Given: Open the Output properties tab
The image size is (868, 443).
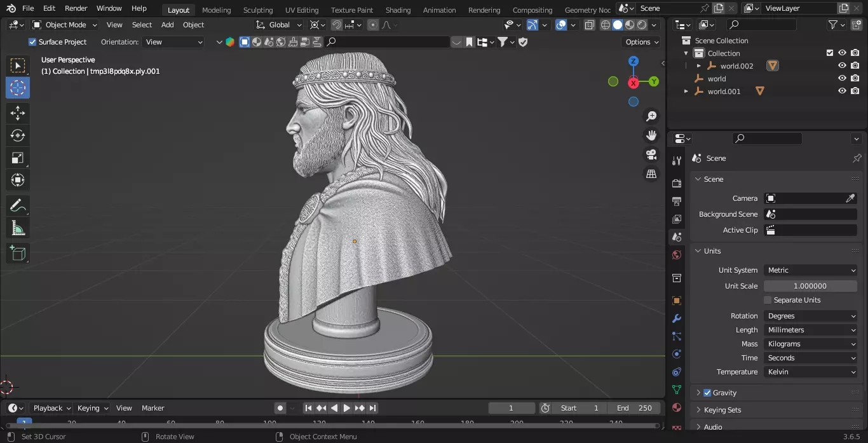Looking at the screenshot, I should click(677, 201).
